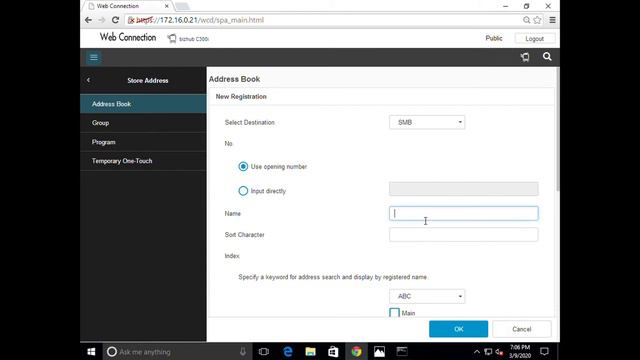The image size is (640, 360).
Task: Open the Chrome menu icon
Action: pyautogui.click(x=552, y=20)
